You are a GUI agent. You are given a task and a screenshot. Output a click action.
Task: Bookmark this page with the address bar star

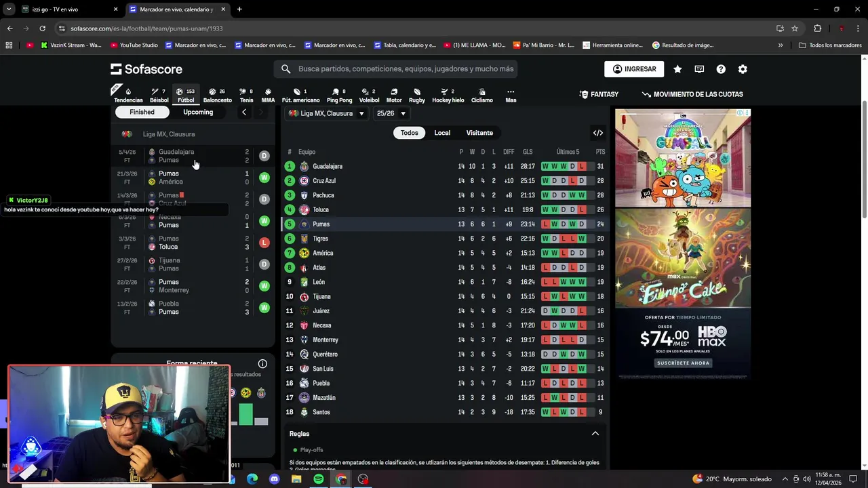point(795,28)
